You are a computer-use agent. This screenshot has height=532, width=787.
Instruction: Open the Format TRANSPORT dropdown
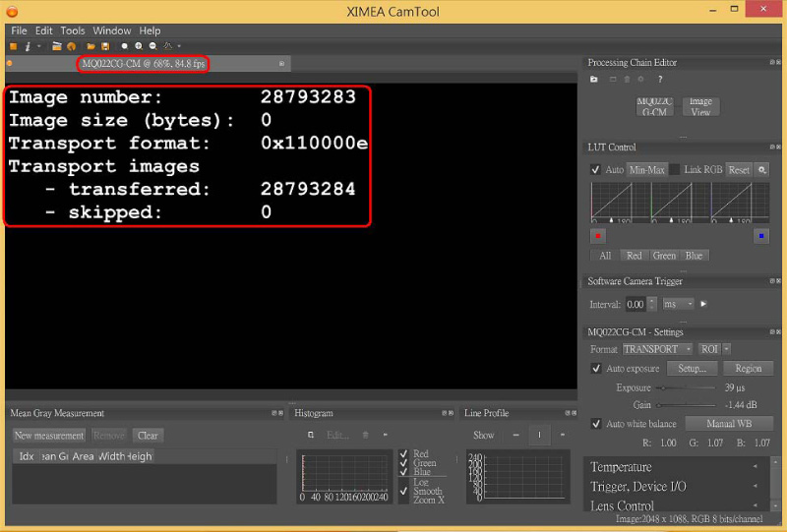coord(657,349)
